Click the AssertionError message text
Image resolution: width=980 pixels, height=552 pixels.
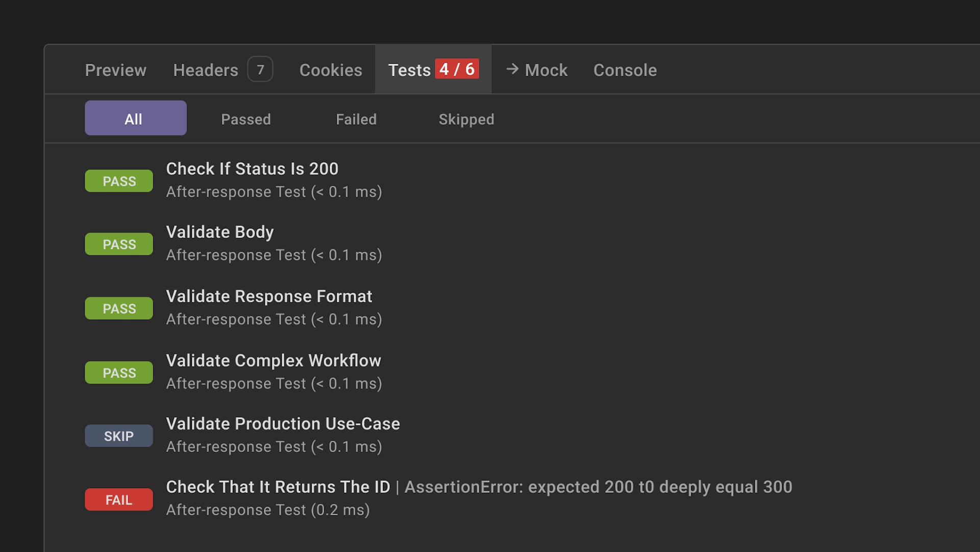click(x=596, y=487)
